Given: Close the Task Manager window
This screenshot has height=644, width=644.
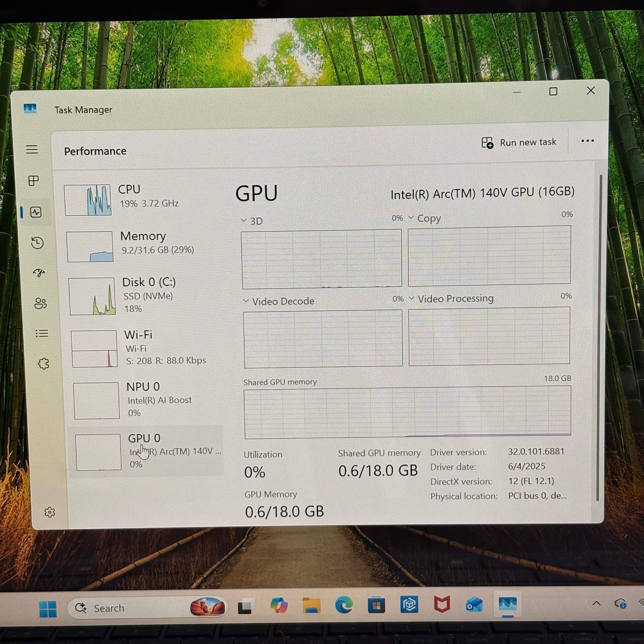Looking at the screenshot, I should (x=590, y=91).
